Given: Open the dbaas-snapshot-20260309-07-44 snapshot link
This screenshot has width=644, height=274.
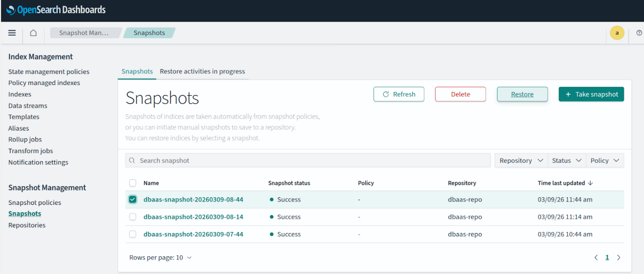Looking at the screenshot, I should point(193,234).
